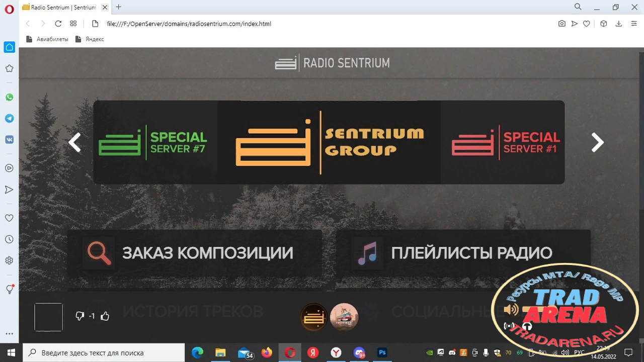Open the Яндекс bookmark
This screenshot has height=362, width=644.
pos(90,39)
